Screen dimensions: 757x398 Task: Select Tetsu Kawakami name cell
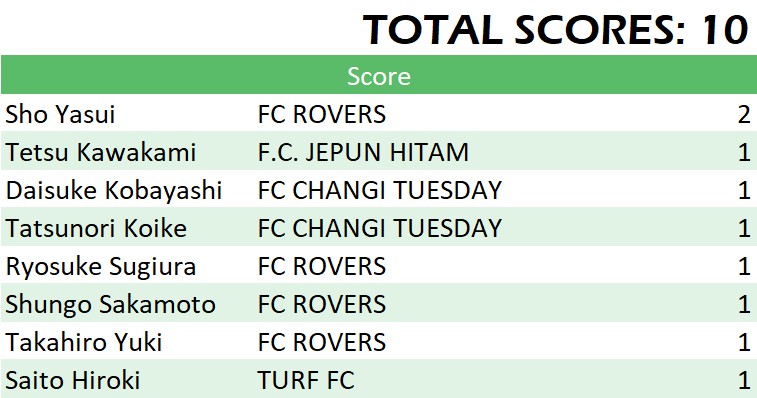[101, 153]
